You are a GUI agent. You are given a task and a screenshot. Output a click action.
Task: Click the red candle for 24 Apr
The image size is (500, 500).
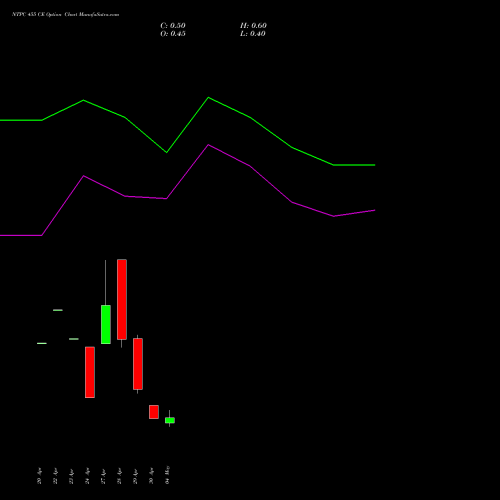(90, 372)
